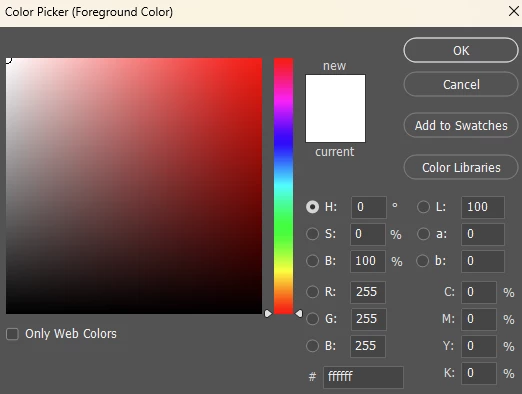Select the G green radio button

[312, 319]
